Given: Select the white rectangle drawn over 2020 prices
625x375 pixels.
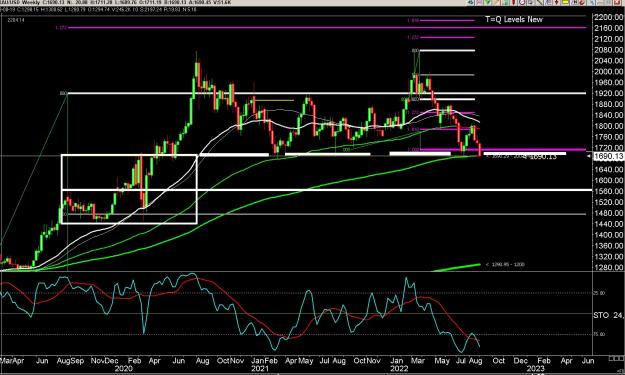Looking at the screenshot, I should pyautogui.click(x=129, y=189).
